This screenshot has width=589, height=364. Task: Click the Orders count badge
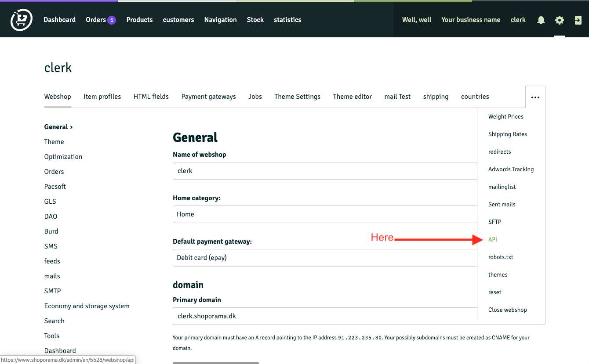[x=112, y=19]
